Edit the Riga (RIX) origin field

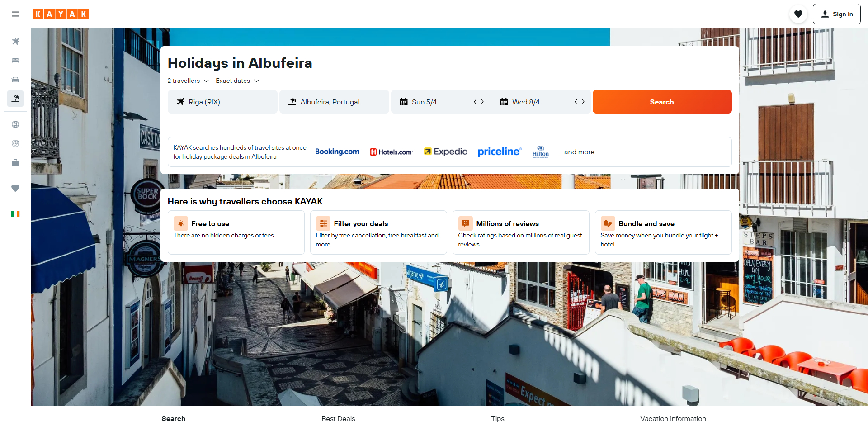click(x=222, y=102)
